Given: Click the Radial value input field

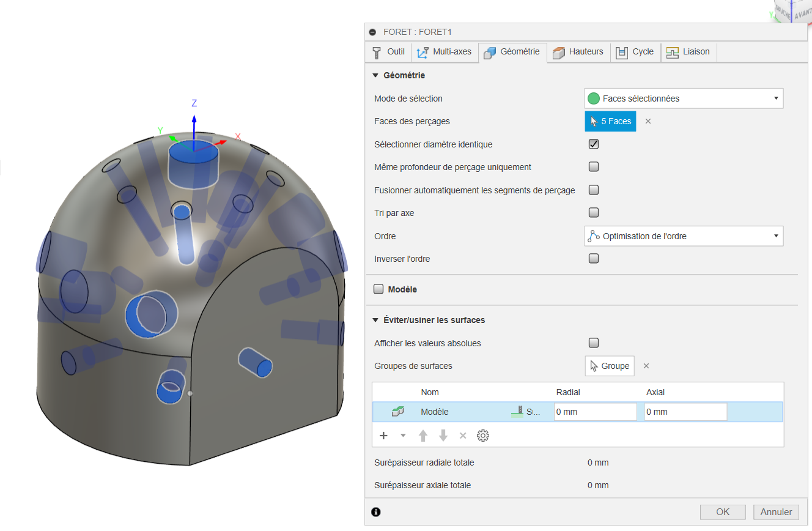Looking at the screenshot, I should pos(595,412).
